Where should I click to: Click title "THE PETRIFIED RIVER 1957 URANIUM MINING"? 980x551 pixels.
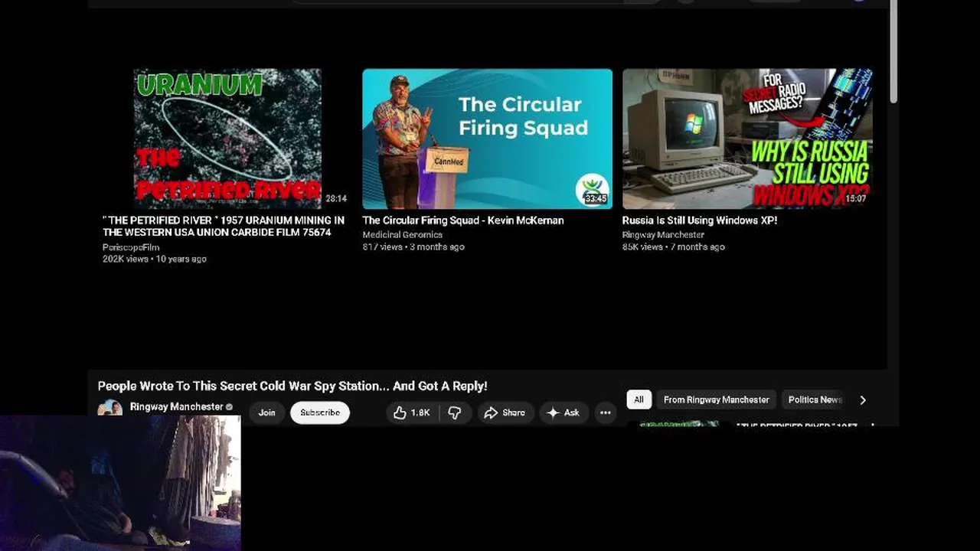click(x=224, y=226)
